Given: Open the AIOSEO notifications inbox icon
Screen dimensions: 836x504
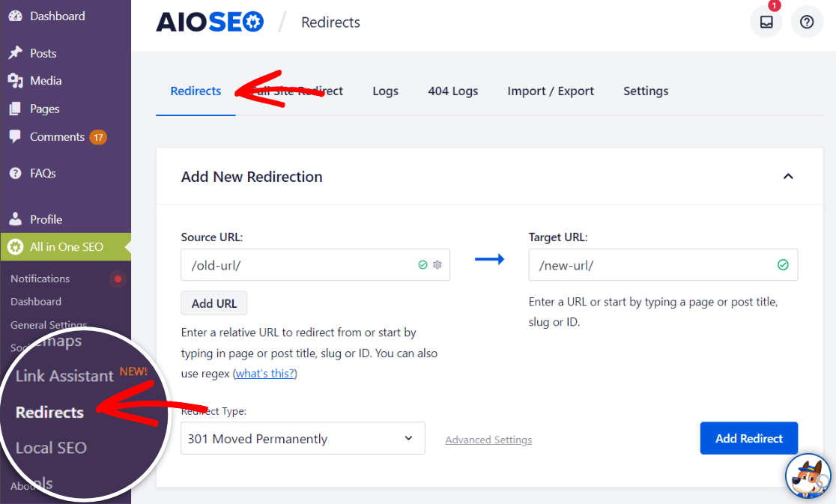Looking at the screenshot, I should click(766, 22).
